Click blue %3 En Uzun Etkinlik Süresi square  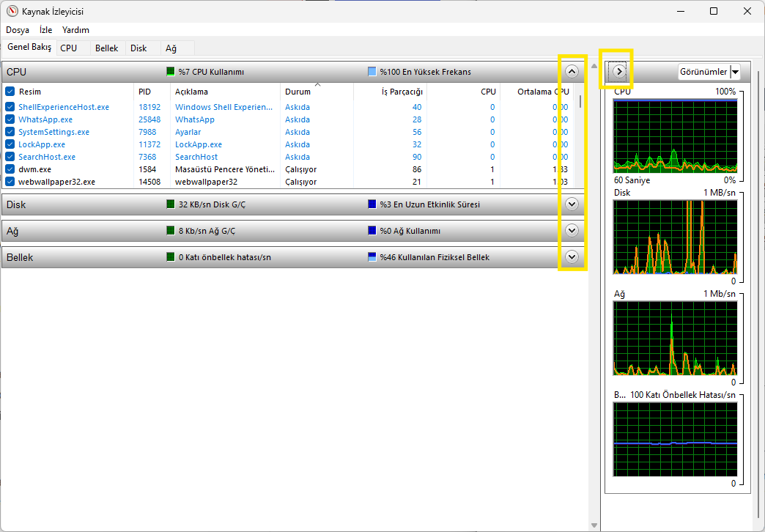pos(372,204)
